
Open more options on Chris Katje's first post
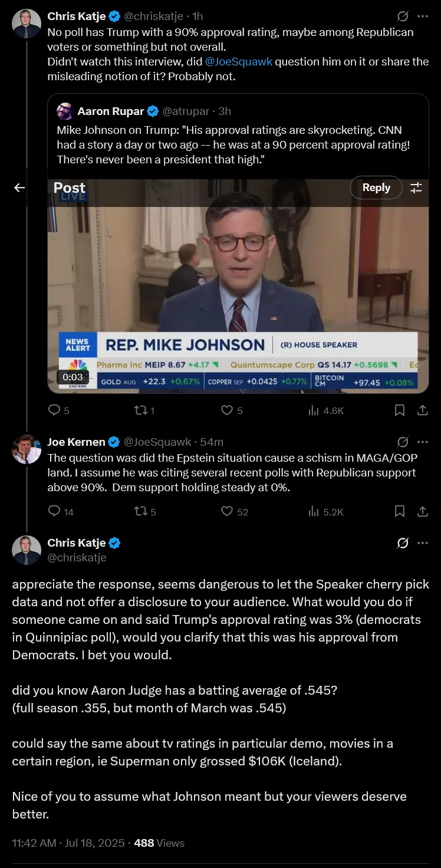pos(423,16)
